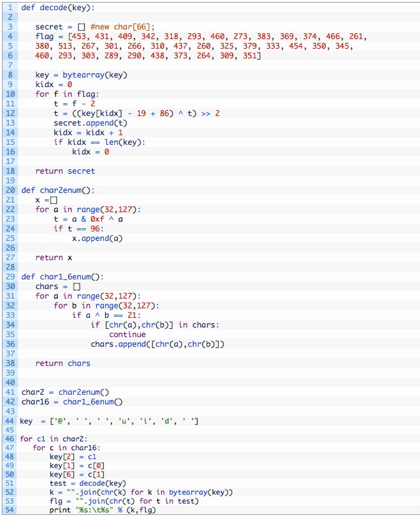Click line number 40 in the gutter
Viewport: 420px width, 516px height.
[x=10, y=383]
